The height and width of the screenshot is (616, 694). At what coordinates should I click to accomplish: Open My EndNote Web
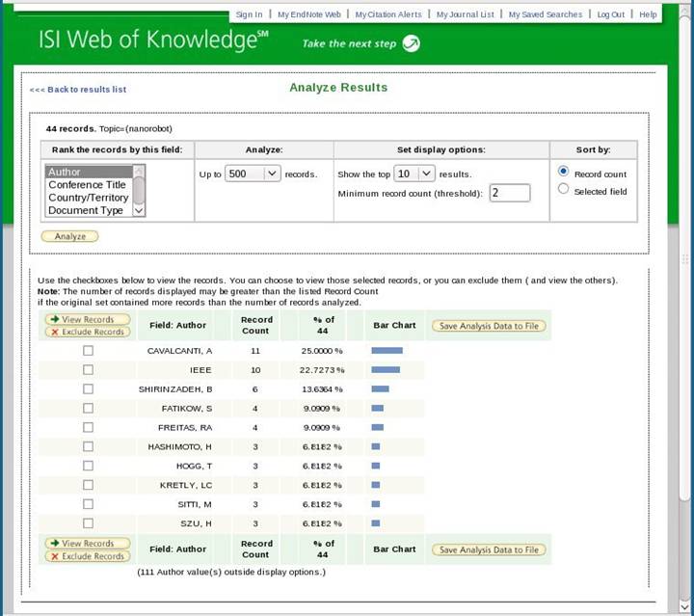pos(309,14)
